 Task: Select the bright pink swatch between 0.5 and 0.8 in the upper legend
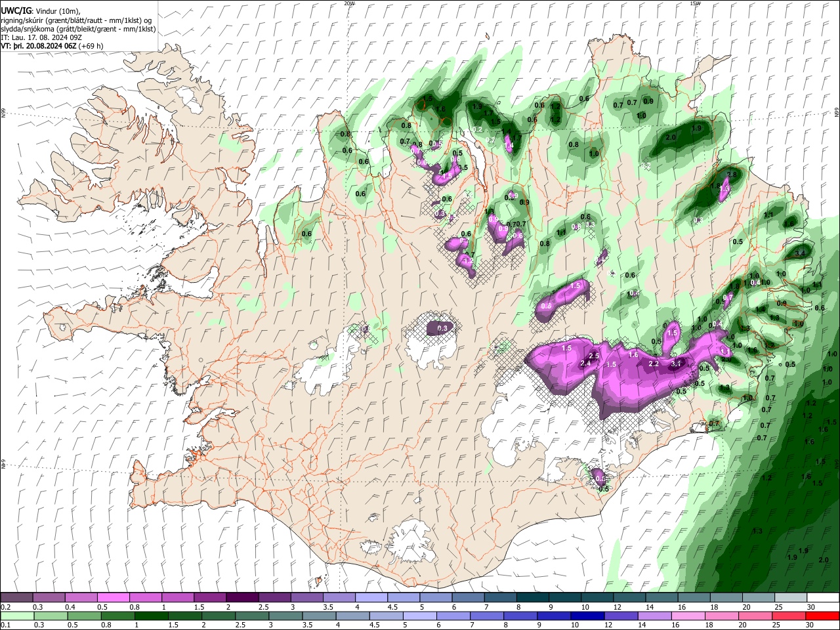tap(113, 598)
